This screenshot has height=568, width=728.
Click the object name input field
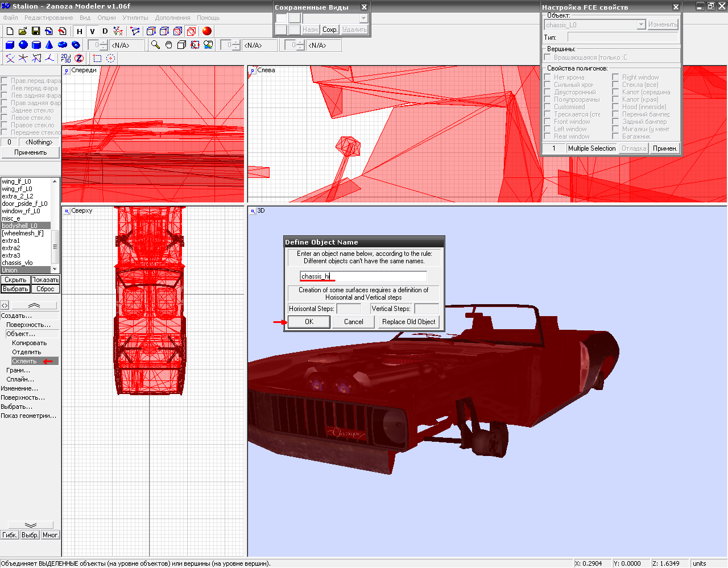pos(363,276)
